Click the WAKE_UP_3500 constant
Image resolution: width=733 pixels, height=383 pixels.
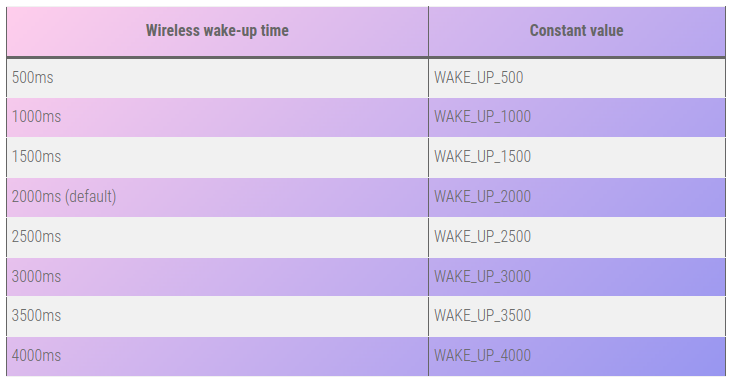click(x=482, y=316)
